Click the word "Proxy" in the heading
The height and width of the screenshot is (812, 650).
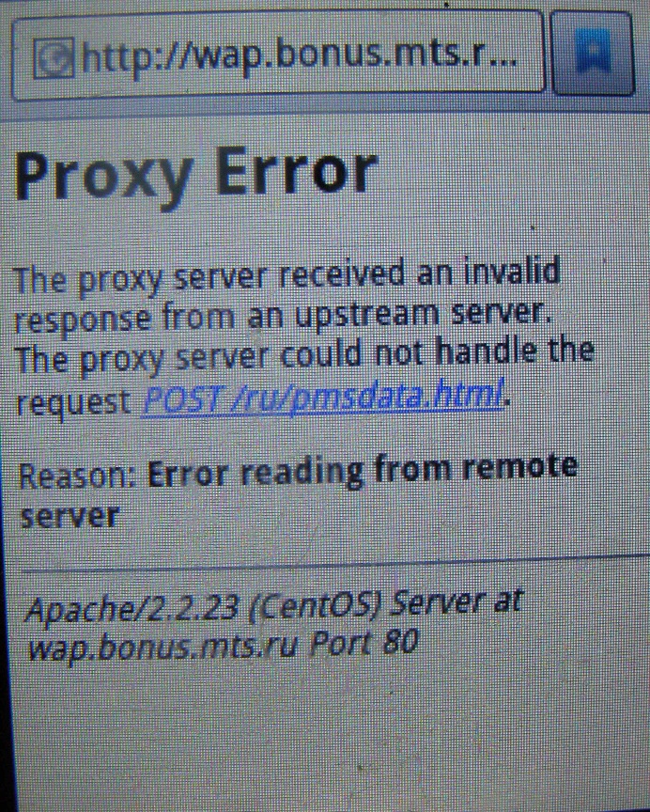pos(103,175)
